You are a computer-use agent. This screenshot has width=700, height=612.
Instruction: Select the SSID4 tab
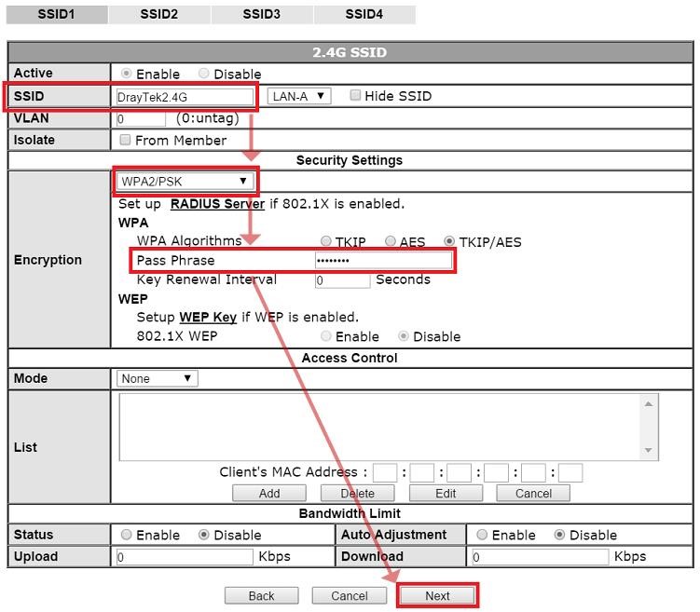(x=364, y=14)
